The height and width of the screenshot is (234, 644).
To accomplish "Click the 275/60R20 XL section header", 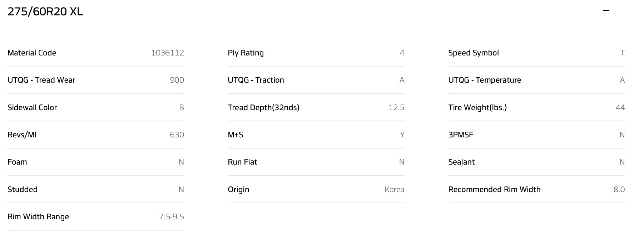I will pyautogui.click(x=44, y=11).
